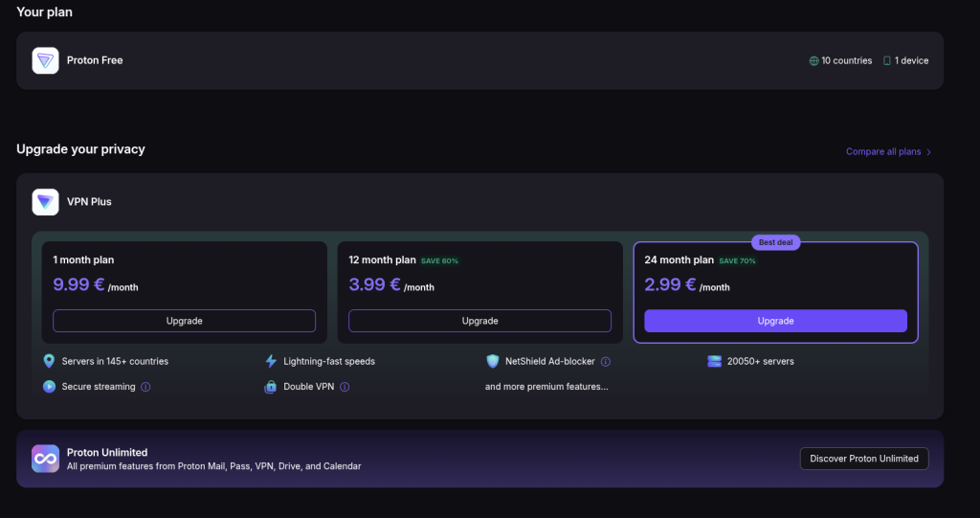This screenshot has width=980, height=518.
Task: Click the Proton Free plan logo icon
Action: [46, 60]
